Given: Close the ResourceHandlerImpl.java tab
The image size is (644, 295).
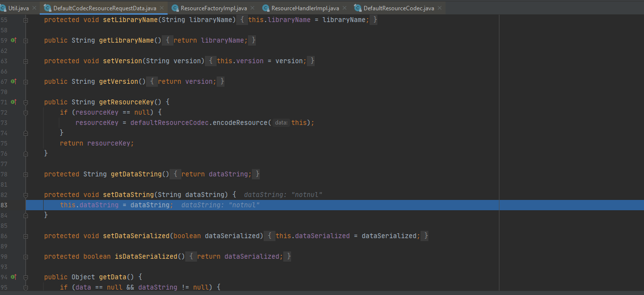Looking at the screenshot, I should pos(345,8).
